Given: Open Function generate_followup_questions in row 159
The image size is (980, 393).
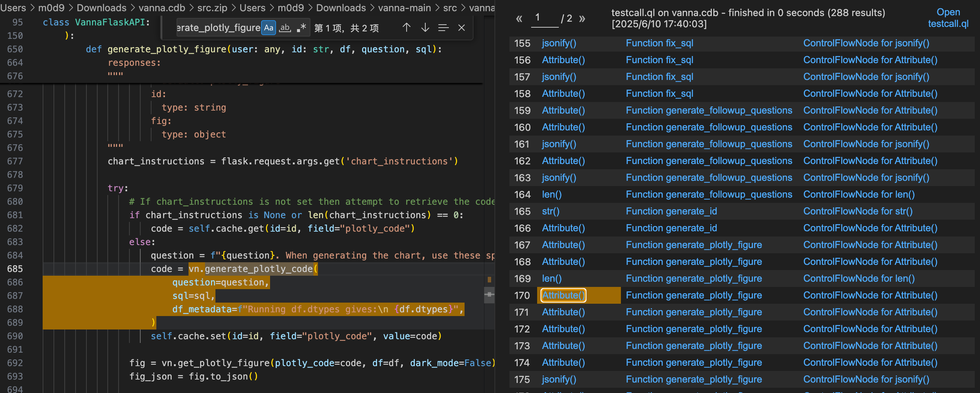Looking at the screenshot, I should pyautogui.click(x=709, y=110).
